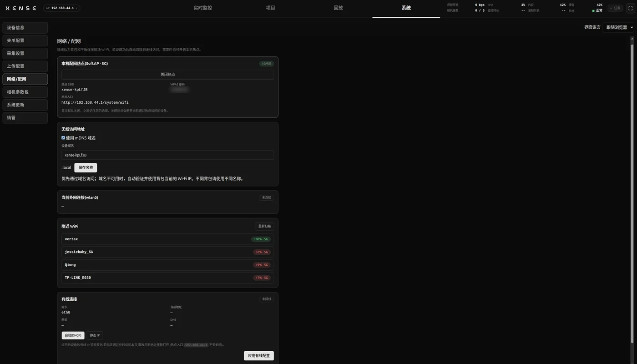
Task: Select 网络/配网 in the sidebar
Action: (25, 79)
